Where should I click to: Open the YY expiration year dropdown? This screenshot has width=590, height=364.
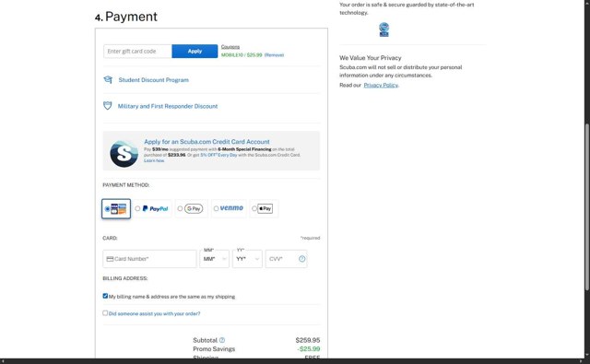(x=247, y=259)
